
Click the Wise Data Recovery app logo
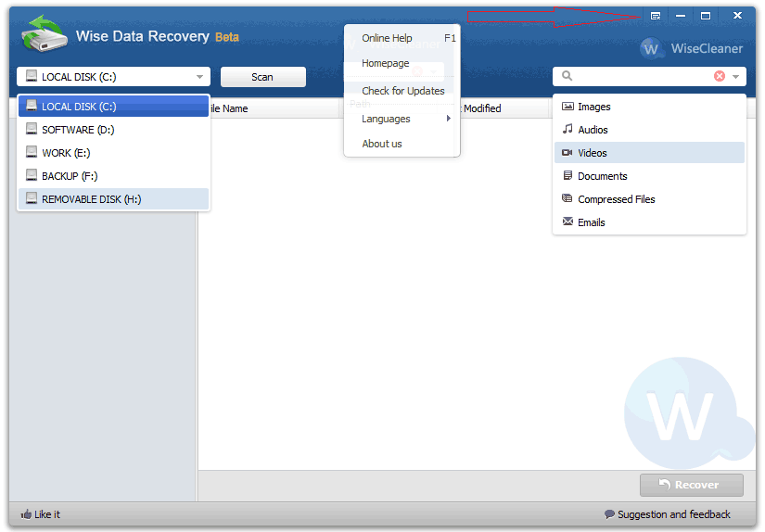[45, 33]
